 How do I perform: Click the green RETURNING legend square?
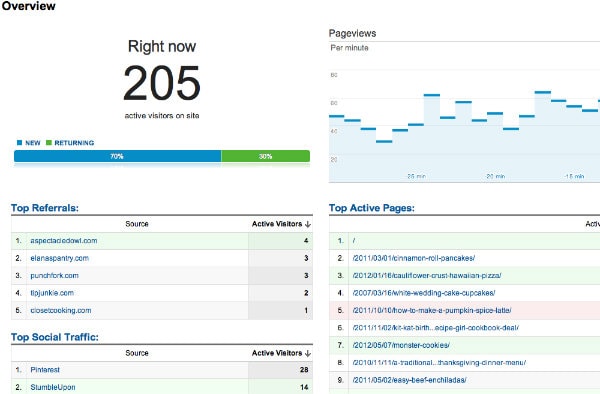[49, 143]
